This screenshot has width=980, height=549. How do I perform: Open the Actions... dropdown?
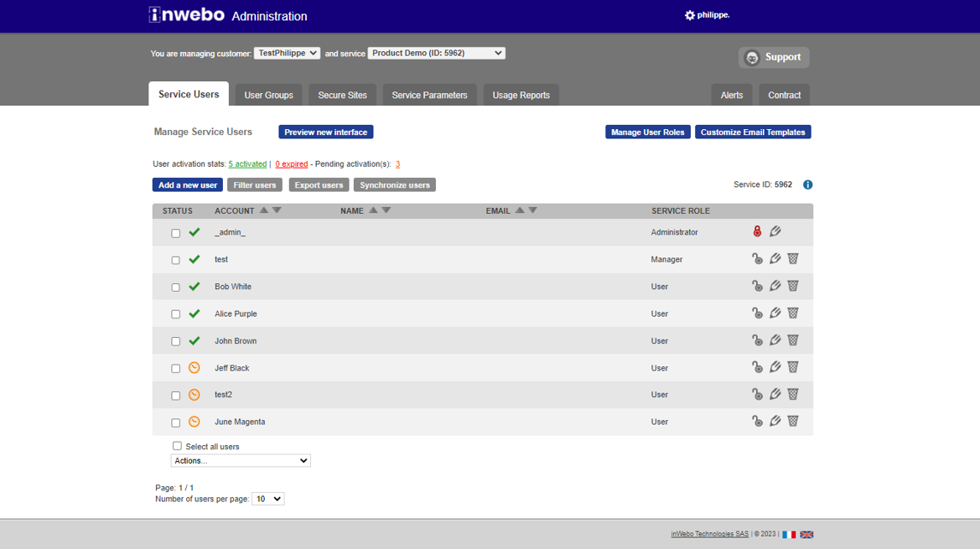pos(241,460)
